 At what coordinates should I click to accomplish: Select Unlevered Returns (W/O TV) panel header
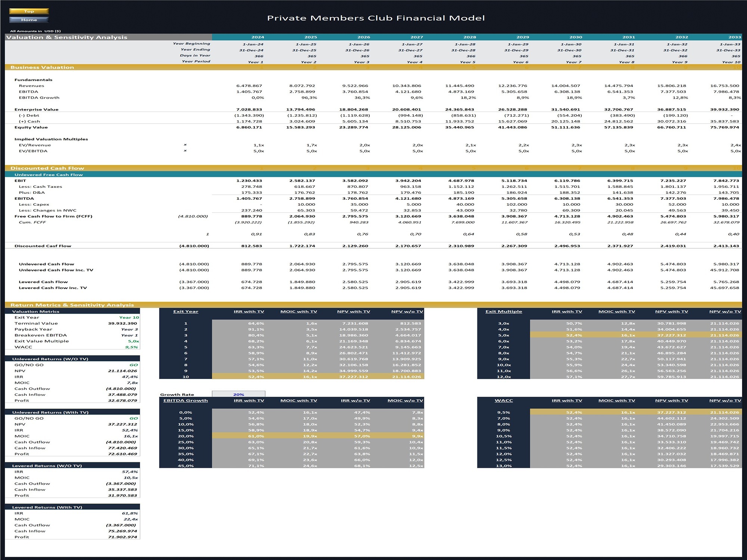[72, 359]
